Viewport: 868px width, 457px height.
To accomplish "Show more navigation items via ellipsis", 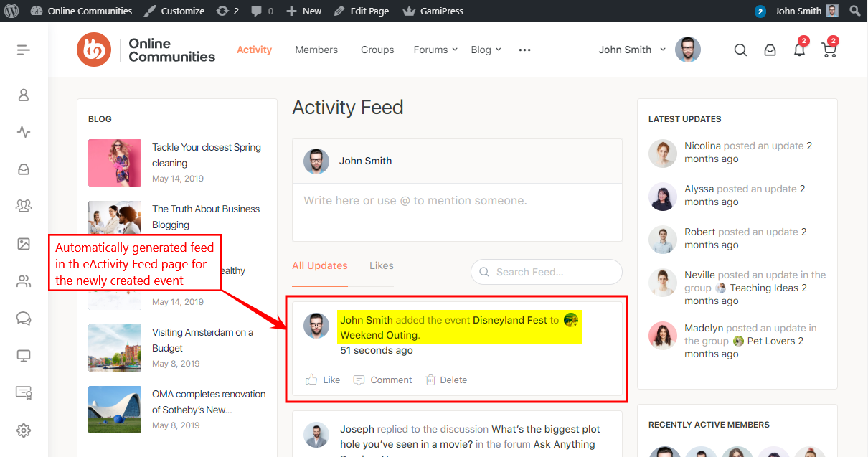I will [x=524, y=50].
